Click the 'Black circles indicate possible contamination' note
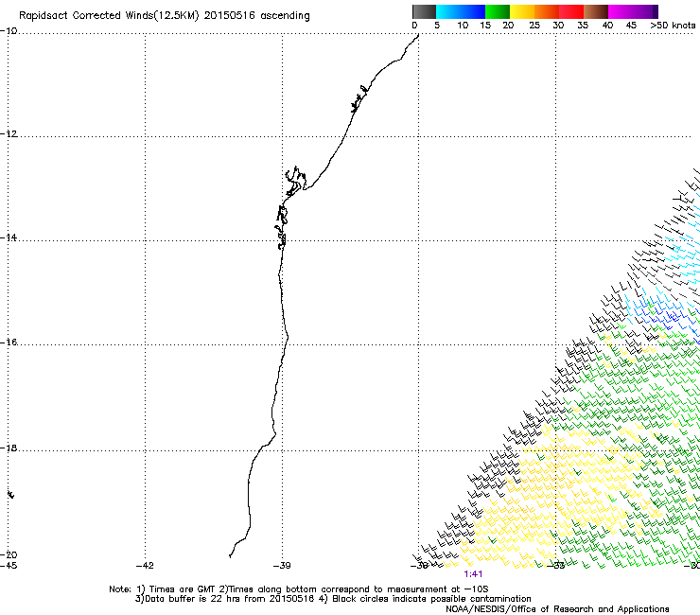Viewport: 700px width, 615px height. (x=431, y=599)
